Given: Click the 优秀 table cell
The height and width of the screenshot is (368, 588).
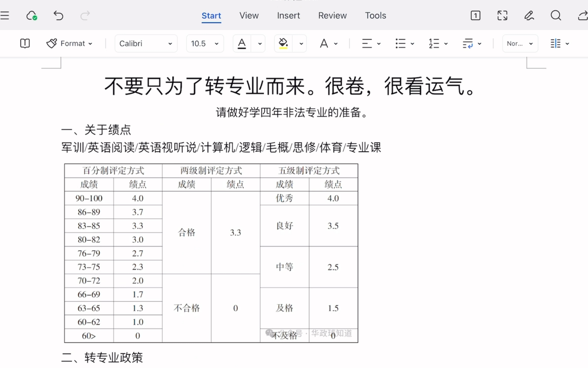Looking at the screenshot, I should click(x=284, y=198).
